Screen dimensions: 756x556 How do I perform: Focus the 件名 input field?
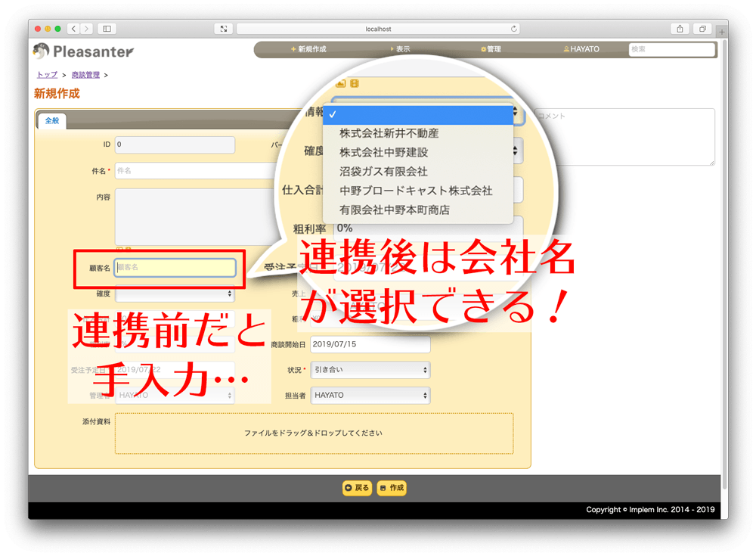pyautogui.click(x=195, y=170)
